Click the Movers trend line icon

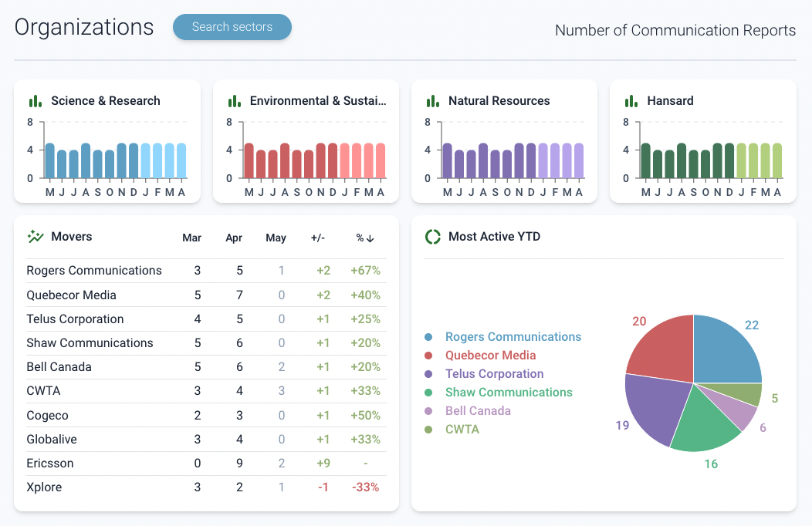[36, 237]
